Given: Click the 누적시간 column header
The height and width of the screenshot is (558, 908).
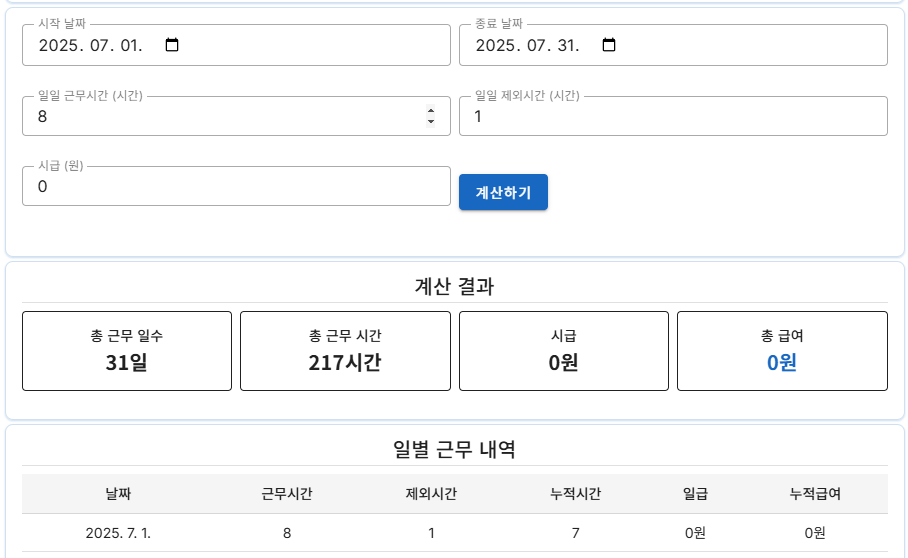Looking at the screenshot, I should pos(576,494).
